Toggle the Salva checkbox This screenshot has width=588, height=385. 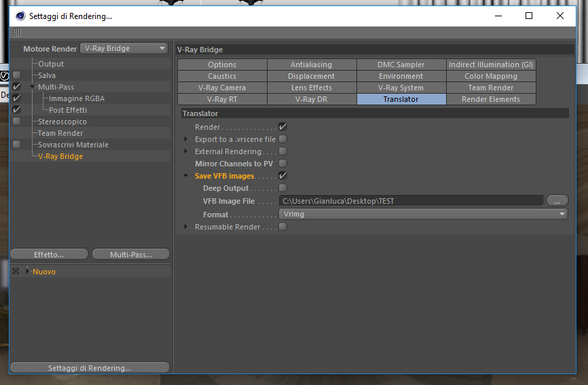16,75
